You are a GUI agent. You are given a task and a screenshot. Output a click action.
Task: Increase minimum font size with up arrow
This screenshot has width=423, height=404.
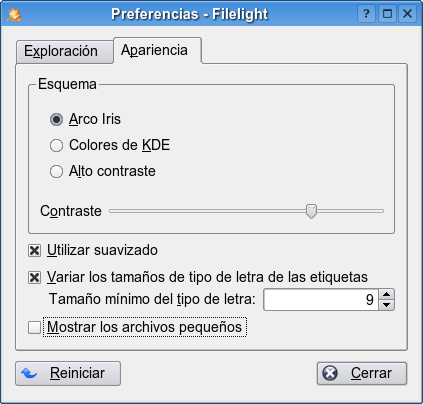click(387, 294)
